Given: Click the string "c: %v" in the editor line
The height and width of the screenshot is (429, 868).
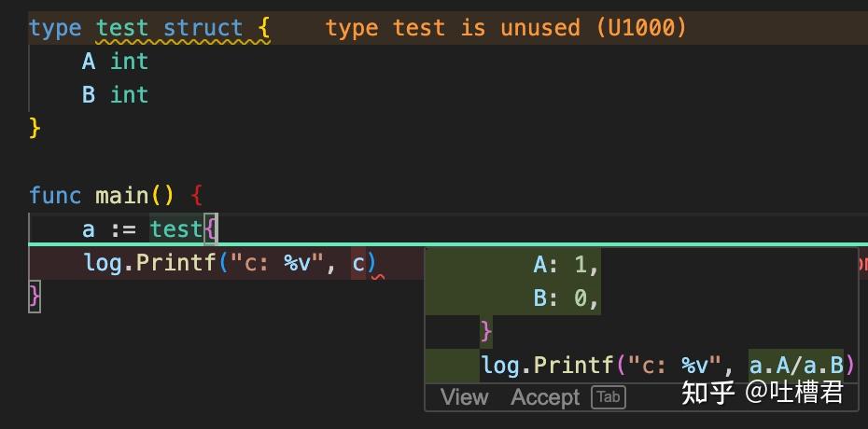Looking at the screenshot, I should tap(277, 263).
